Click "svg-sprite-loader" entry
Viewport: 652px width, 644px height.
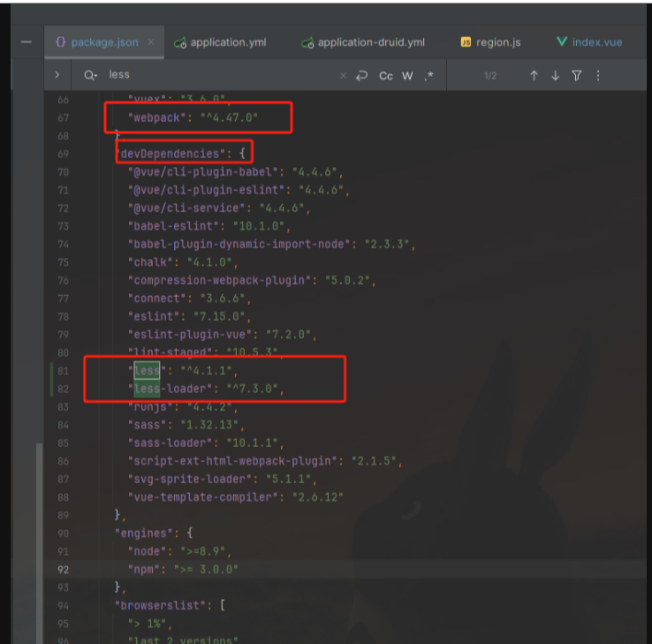click(x=190, y=480)
